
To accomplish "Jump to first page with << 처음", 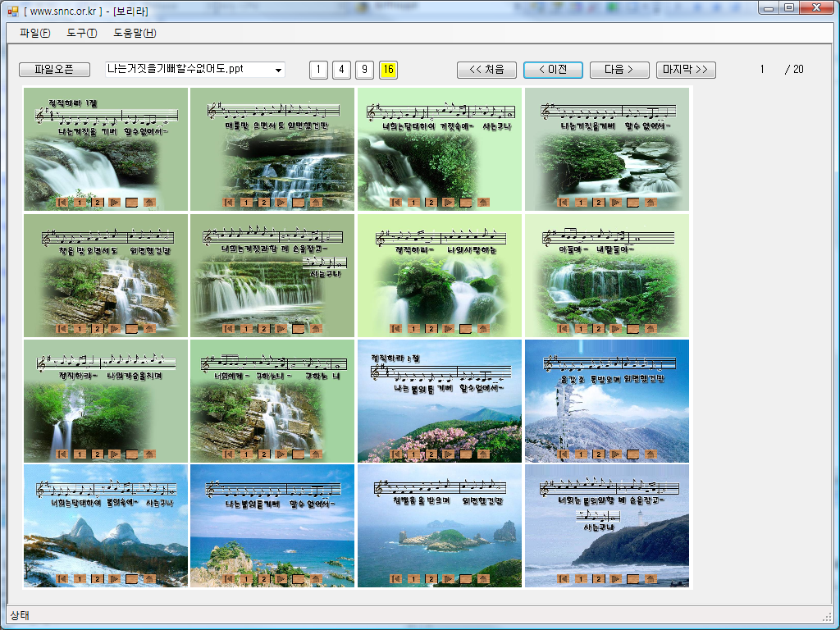I will click(486, 70).
